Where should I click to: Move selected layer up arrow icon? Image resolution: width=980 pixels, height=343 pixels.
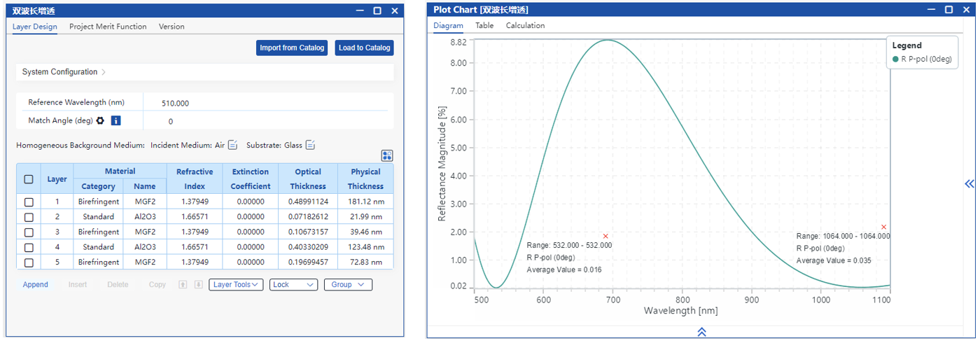pos(183,285)
